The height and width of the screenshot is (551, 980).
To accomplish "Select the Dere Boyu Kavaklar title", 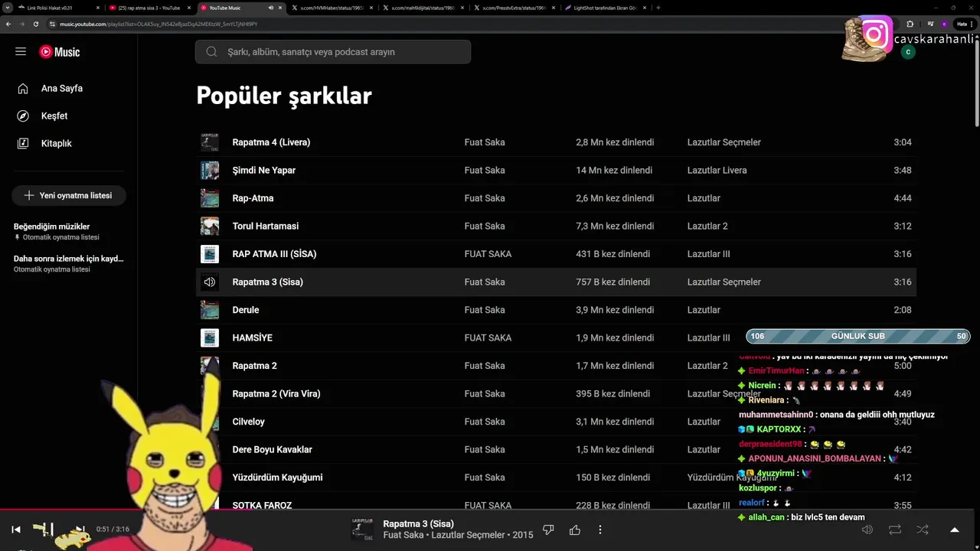I will pyautogui.click(x=273, y=449).
